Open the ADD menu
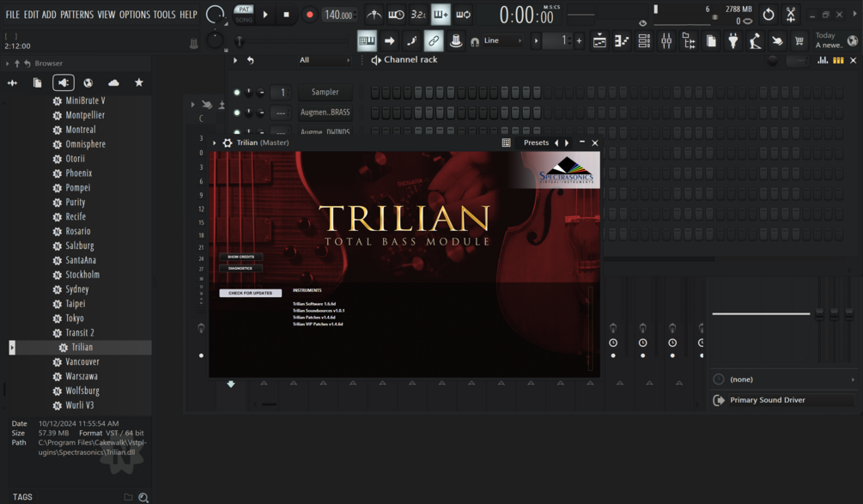 coord(49,15)
